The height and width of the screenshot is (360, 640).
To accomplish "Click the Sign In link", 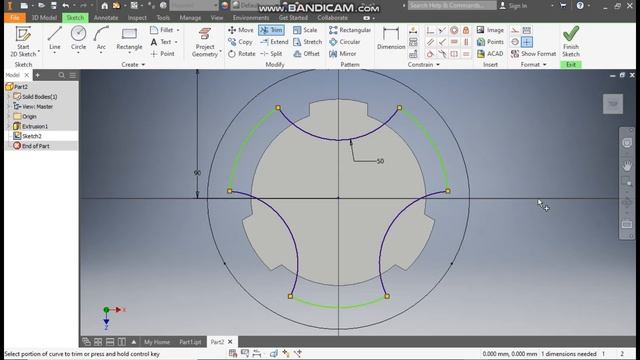I will pyautogui.click(x=513, y=5).
